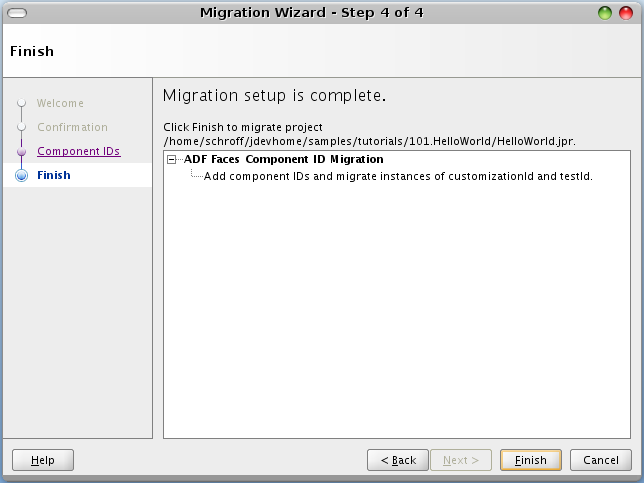Click the 'Migration Wizard - Step 4 of 4' title bar
This screenshot has height=483, width=644.
(x=321, y=13)
